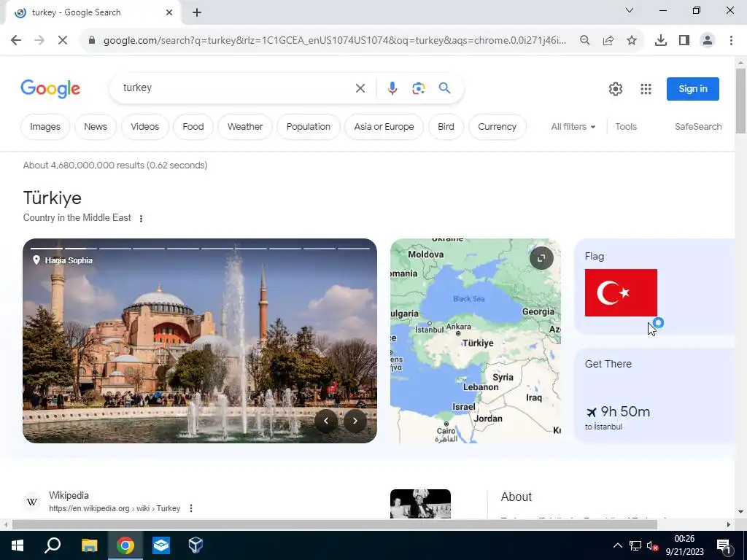Stop loading the page with X button
The image size is (747, 560).
[x=63, y=41]
